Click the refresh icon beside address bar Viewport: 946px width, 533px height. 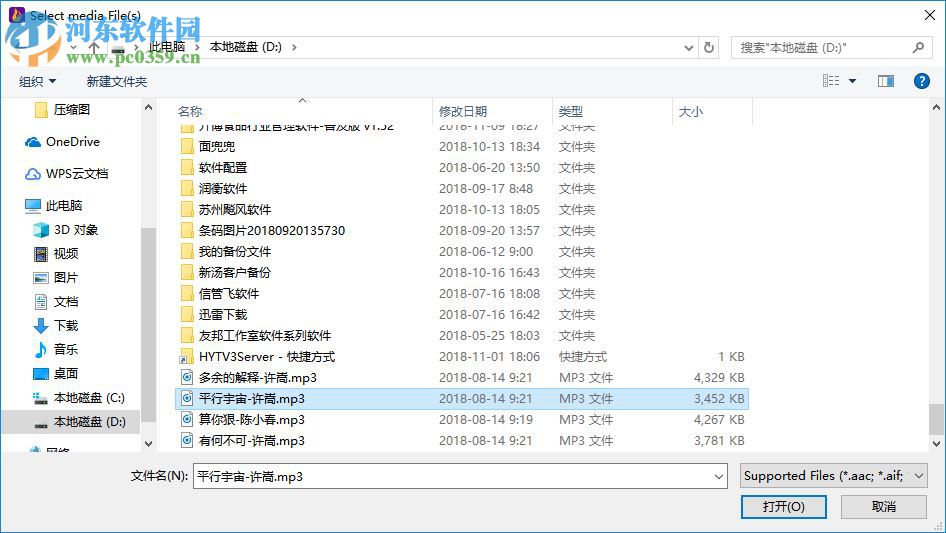709,47
